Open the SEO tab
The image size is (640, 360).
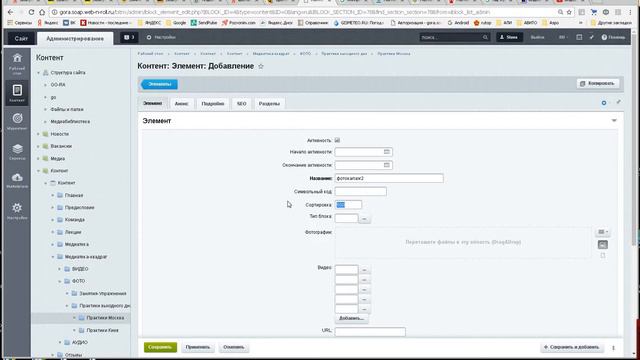[x=242, y=104]
